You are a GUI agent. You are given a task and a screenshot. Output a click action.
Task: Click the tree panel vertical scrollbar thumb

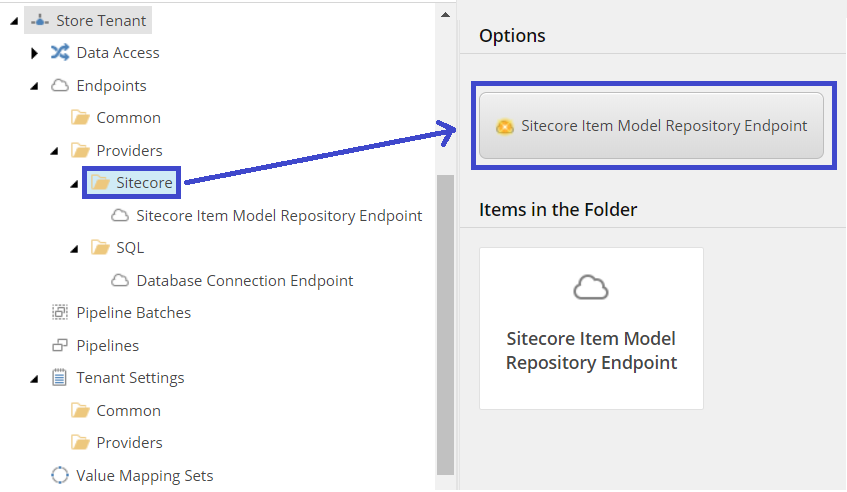click(x=445, y=325)
